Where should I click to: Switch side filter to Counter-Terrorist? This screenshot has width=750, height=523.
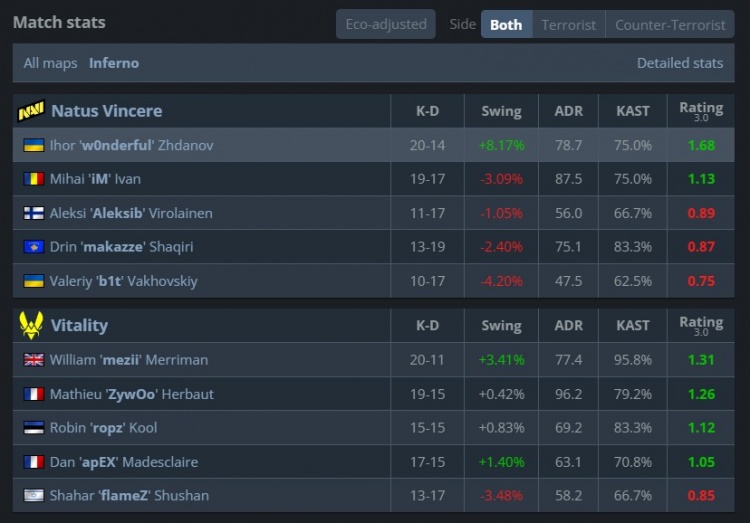[x=670, y=24]
